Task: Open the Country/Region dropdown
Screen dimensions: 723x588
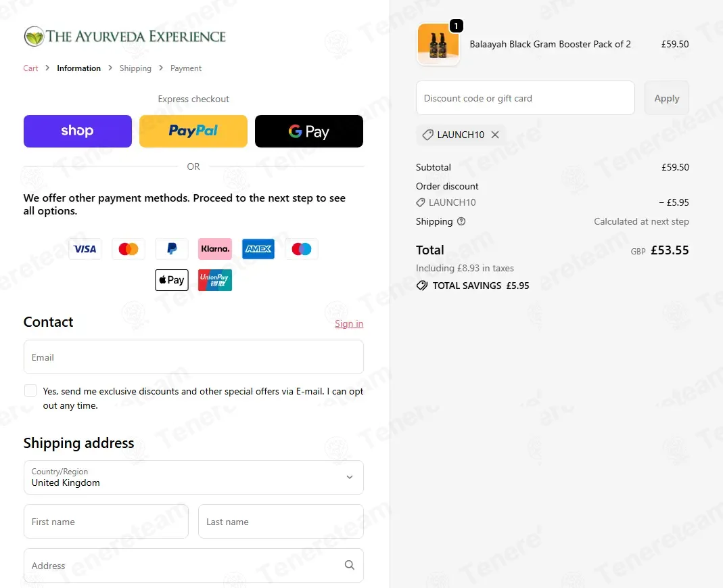Action: (x=193, y=477)
